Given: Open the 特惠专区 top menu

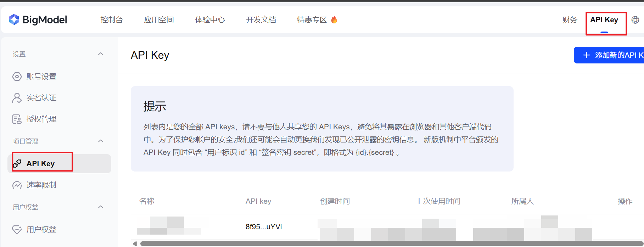Looking at the screenshot, I should (312, 20).
